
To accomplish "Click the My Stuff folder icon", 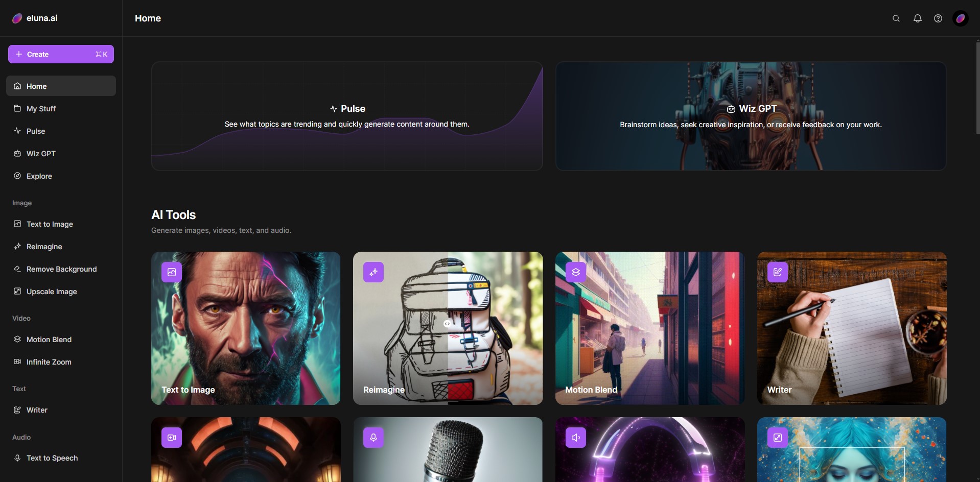I will coord(17,108).
